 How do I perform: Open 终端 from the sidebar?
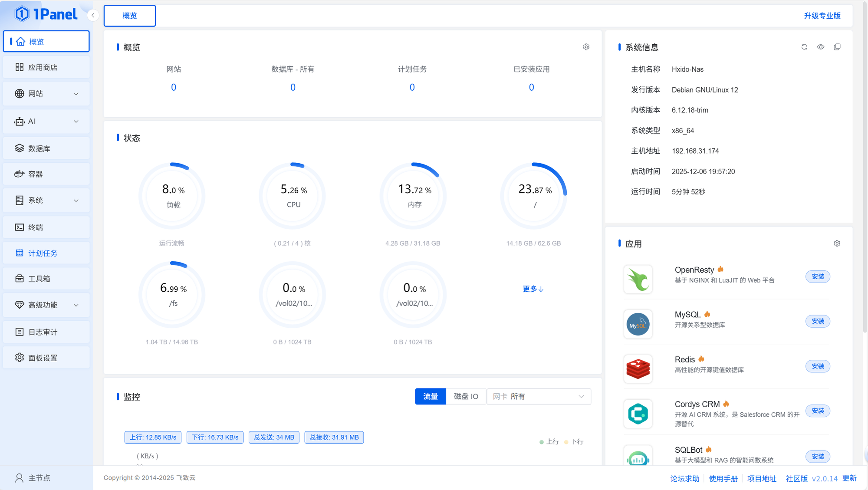46,227
